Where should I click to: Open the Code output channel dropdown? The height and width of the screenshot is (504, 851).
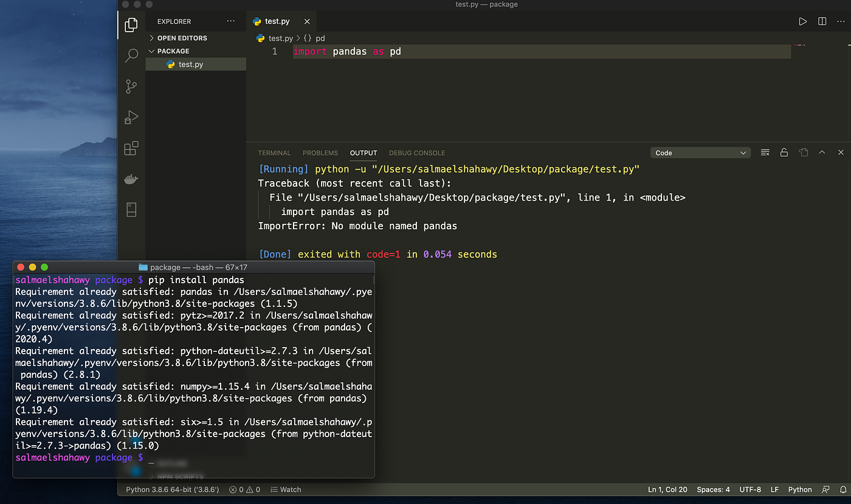pyautogui.click(x=700, y=152)
